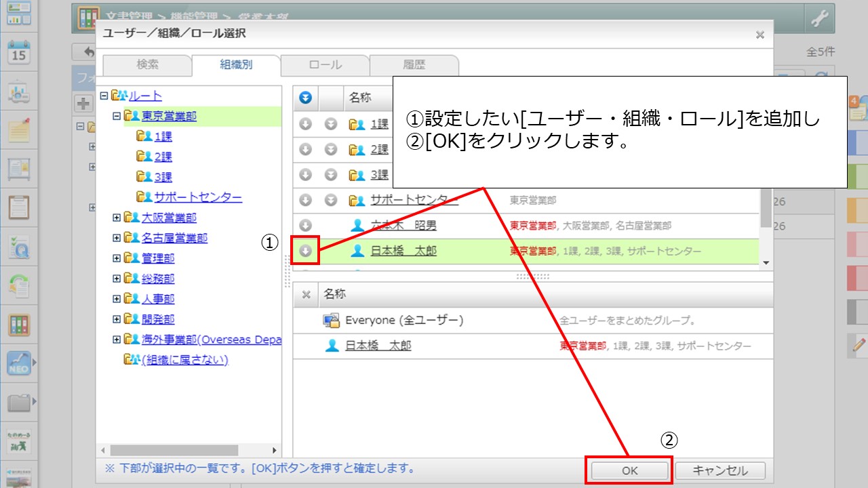Click the wrench settings icon at top right
The width and height of the screenshot is (868, 488).
[x=820, y=19]
